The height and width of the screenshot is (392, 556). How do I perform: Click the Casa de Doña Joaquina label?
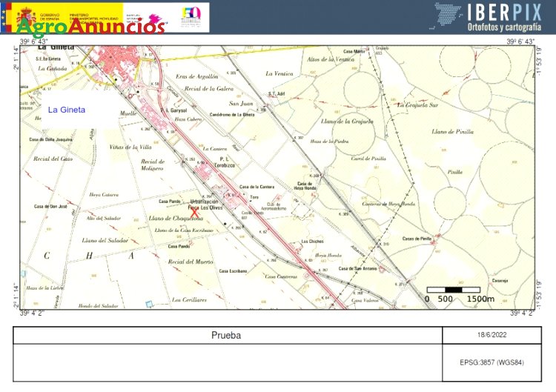(x=50, y=139)
